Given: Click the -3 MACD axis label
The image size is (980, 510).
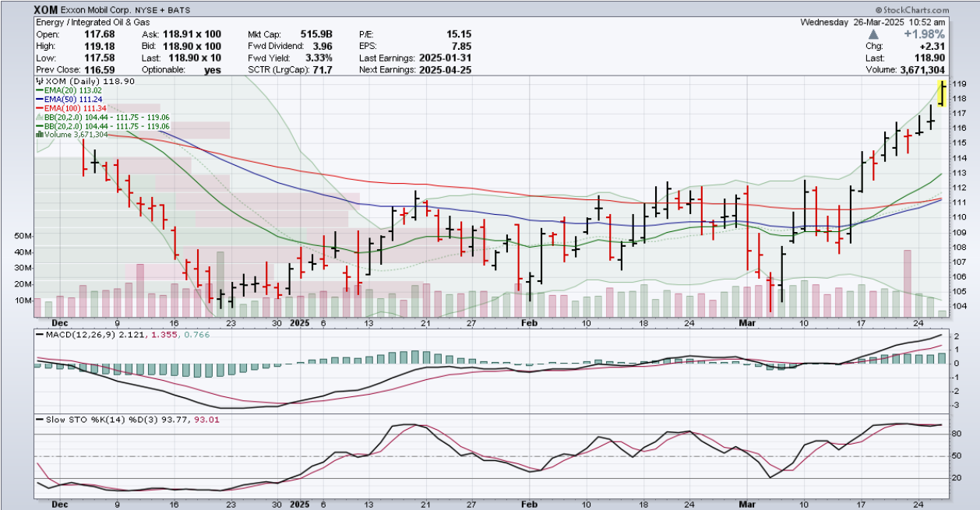Looking at the screenshot, I should 957,405.
